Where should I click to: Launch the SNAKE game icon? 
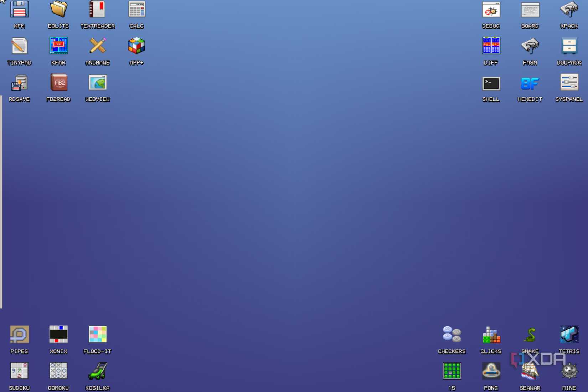tap(531, 335)
